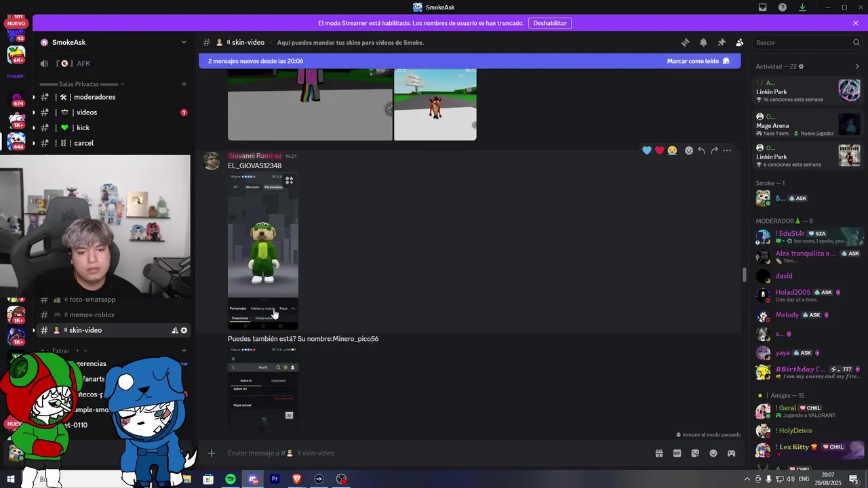The width and height of the screenshot is (868, 488).
Task: Open the emoji picker in message bar
Action: click(713, 453)
